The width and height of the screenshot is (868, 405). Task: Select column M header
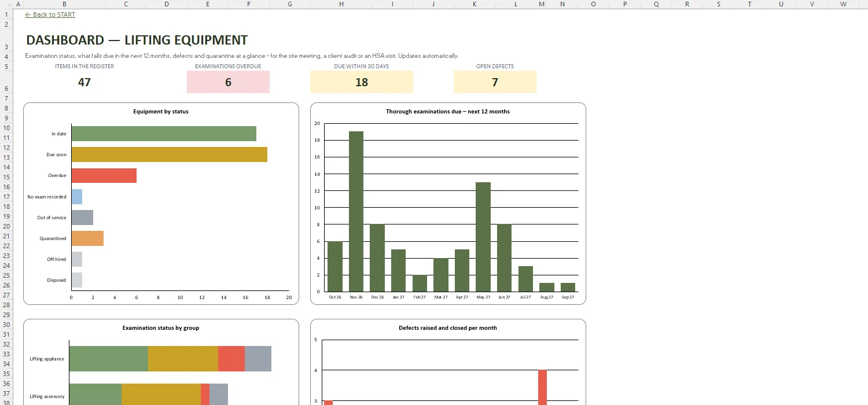pyautogui.click(x=542, y=4)
